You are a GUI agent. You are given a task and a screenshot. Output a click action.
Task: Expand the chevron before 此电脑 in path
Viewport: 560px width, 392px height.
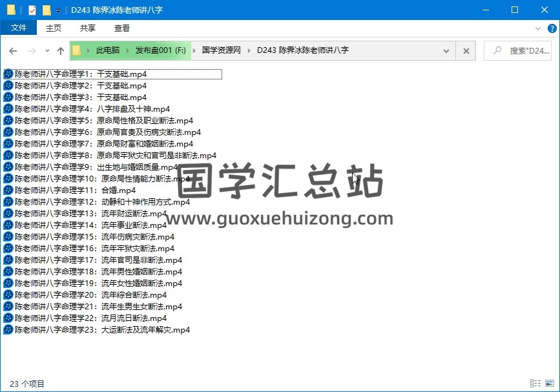(88, 51)
